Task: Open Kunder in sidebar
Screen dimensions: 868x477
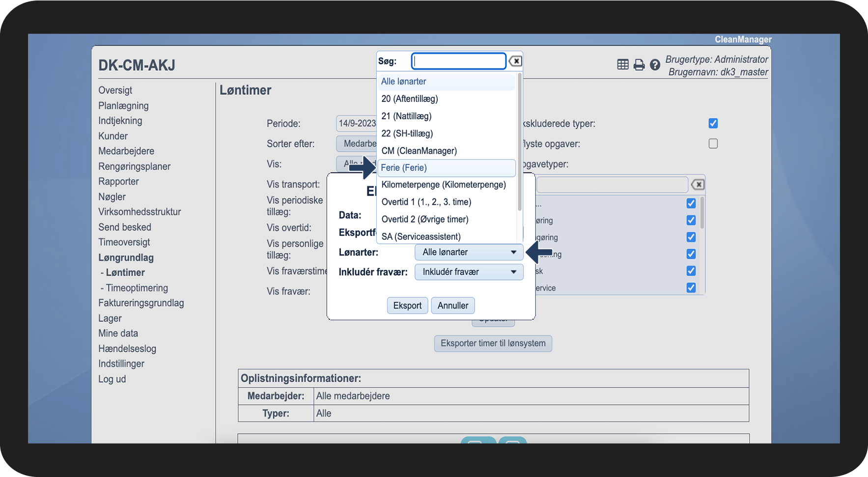Action: (x=113, y=136)
